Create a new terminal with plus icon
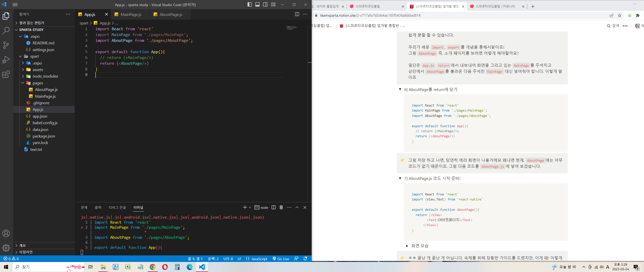 245,207
